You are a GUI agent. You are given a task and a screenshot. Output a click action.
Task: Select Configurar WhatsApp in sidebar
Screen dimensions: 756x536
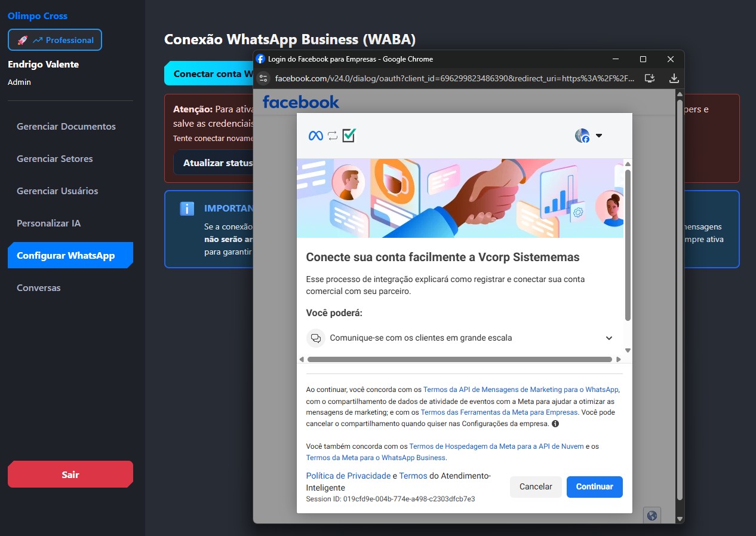pos(70,255)
